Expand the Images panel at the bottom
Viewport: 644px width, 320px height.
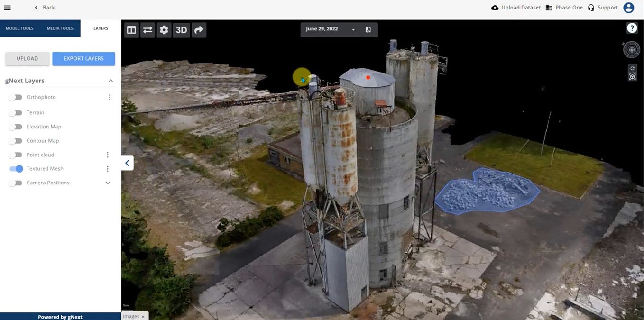[134, 316]
